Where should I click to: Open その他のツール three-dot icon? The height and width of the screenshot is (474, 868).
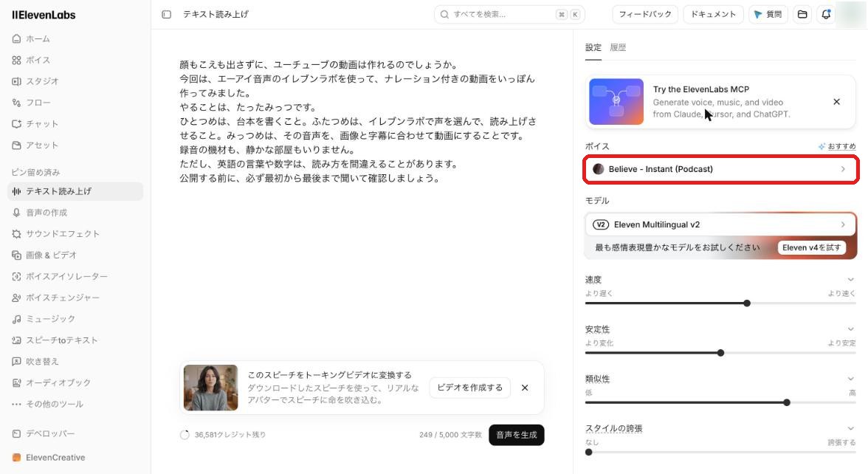(x=16, y=405)
